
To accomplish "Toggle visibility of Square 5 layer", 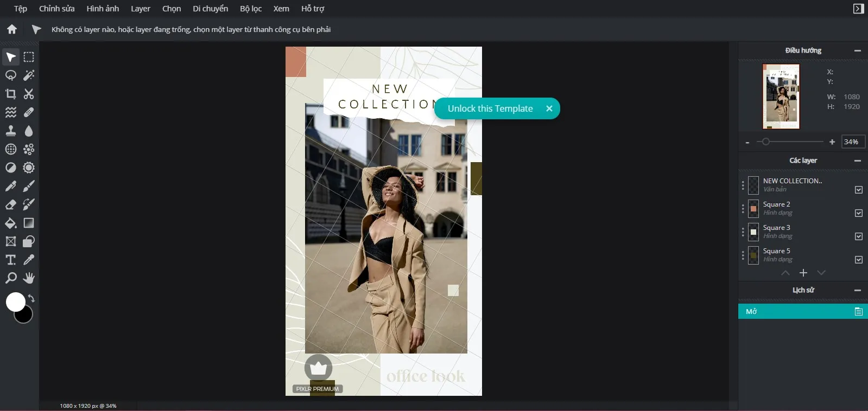I will coord(858,260).
